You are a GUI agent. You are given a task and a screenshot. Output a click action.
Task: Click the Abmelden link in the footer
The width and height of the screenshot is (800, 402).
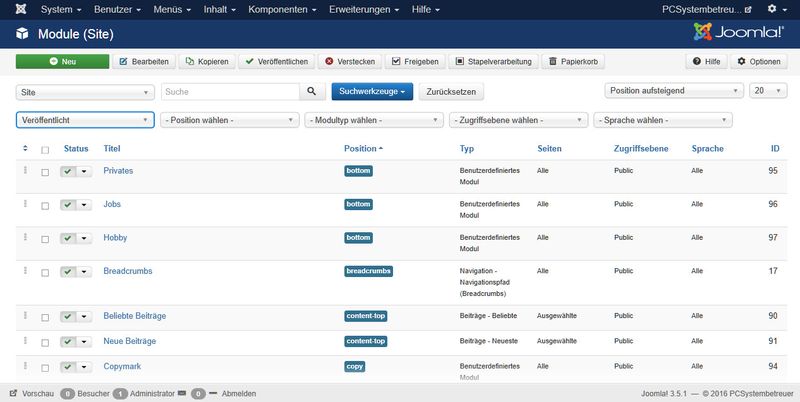239,393
